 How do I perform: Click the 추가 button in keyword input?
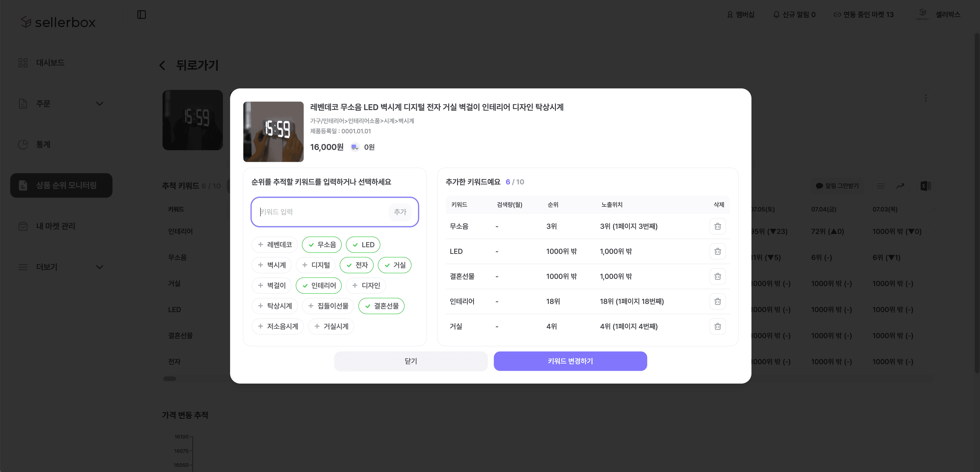400,212
